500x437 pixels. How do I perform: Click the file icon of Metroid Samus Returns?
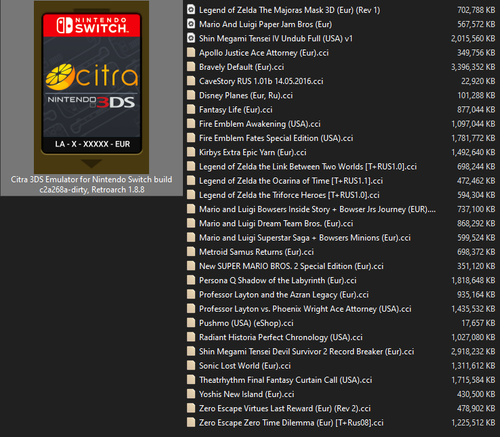[x=191, y=252]
